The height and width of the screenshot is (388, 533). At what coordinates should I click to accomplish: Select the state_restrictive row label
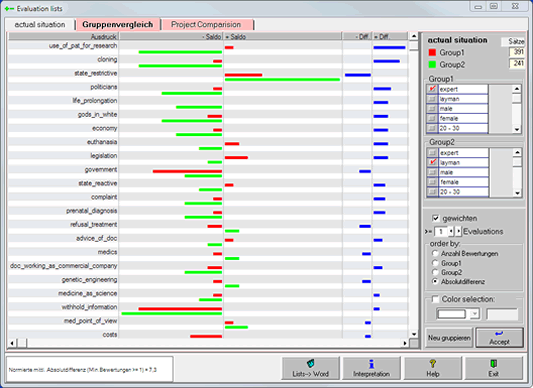[x=96, y=73]
